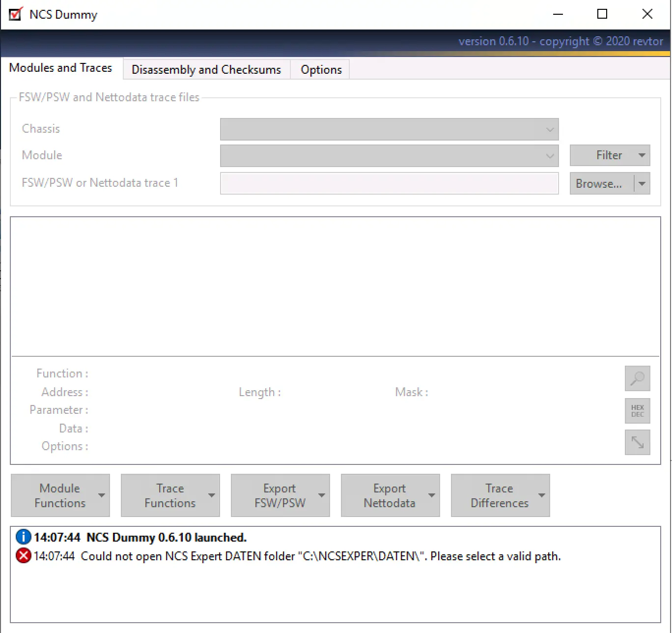The width and height of the screenshot is (672, 633).
Task: Click the NCS Dummy title bar app icon
Action: click(16, 14)
